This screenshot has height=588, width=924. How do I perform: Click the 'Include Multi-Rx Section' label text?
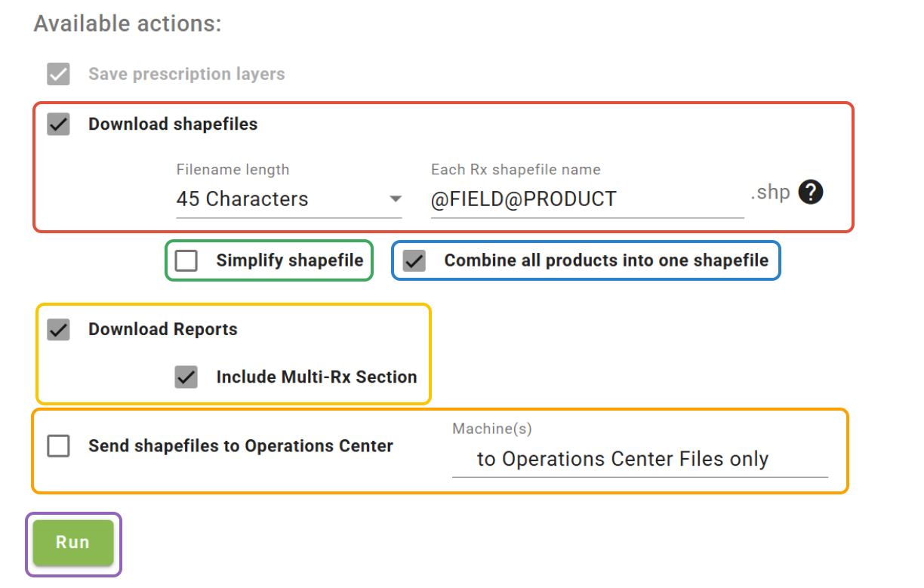click(x=316, y=377)
